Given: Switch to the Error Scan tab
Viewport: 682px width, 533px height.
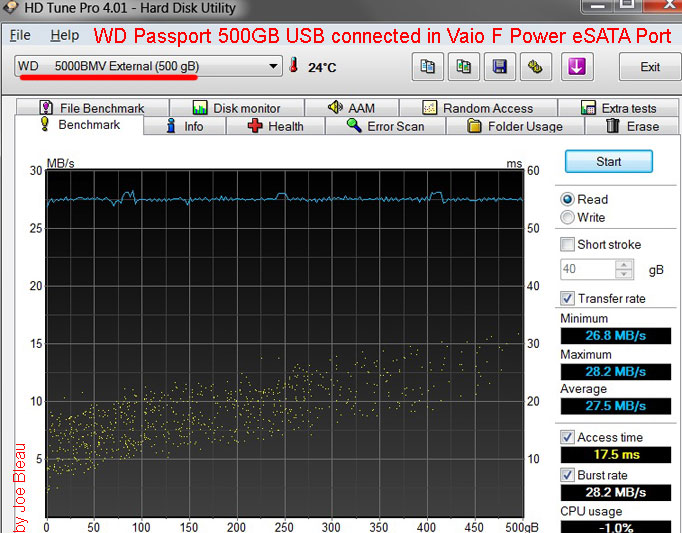Looking at the screenshot, I should [x=385, y=126].
